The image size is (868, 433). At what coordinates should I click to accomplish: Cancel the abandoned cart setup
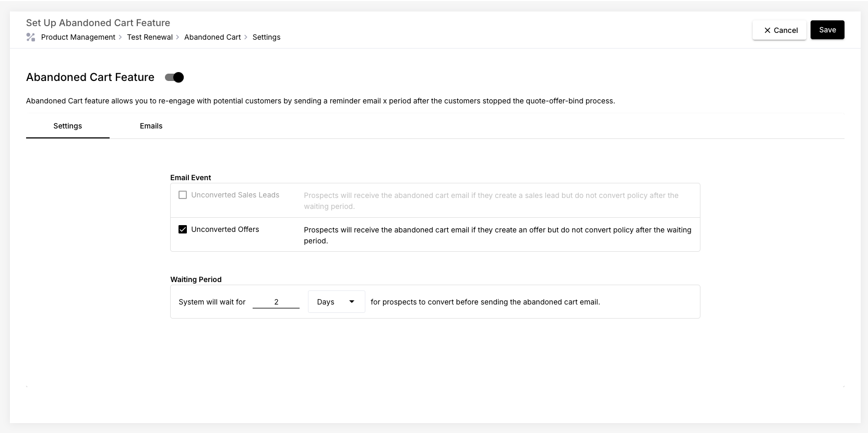779,30
